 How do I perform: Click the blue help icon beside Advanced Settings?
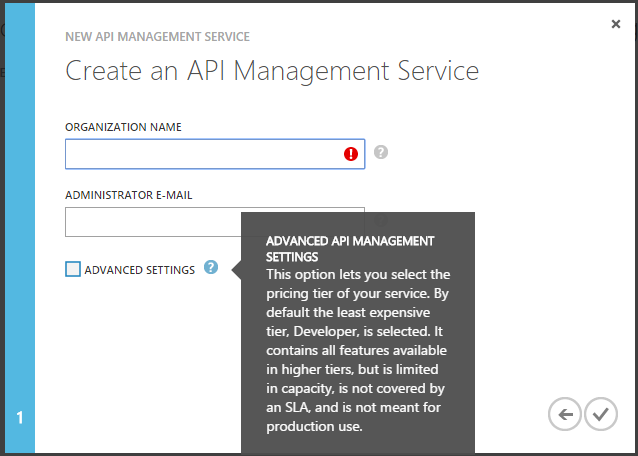[x=211, y=268]
